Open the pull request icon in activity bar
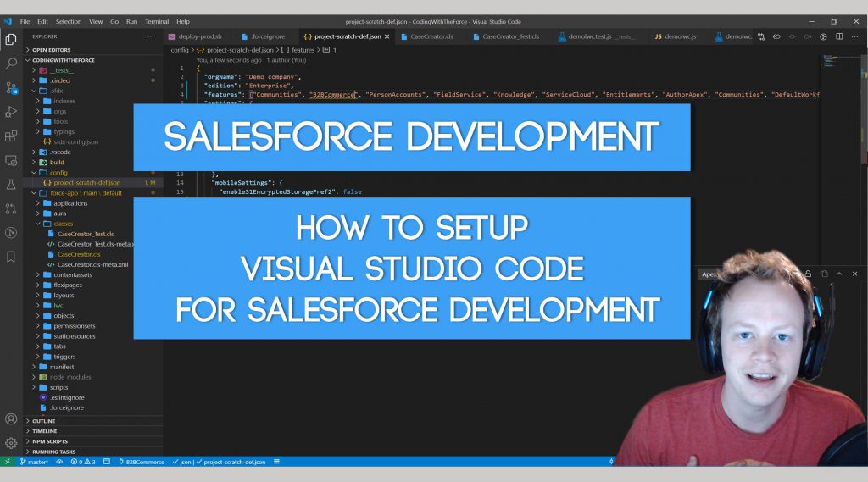 click(10, 208)
